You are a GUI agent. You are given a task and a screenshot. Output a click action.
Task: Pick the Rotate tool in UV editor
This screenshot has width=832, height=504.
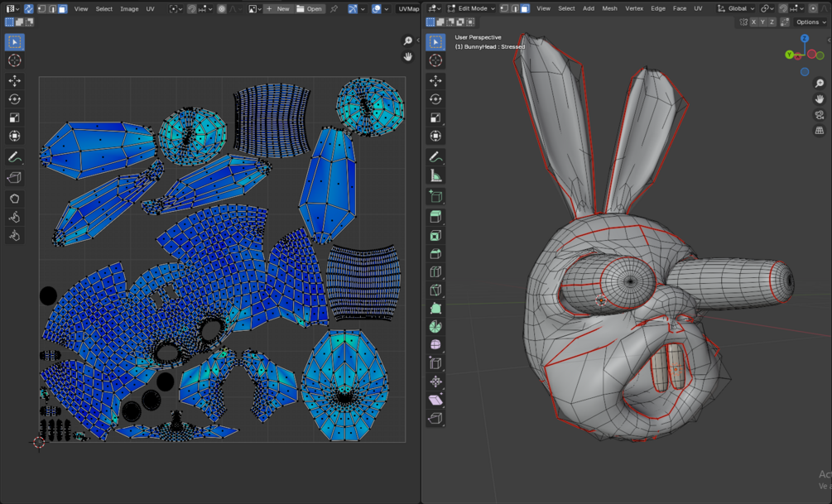pos(14,98)
